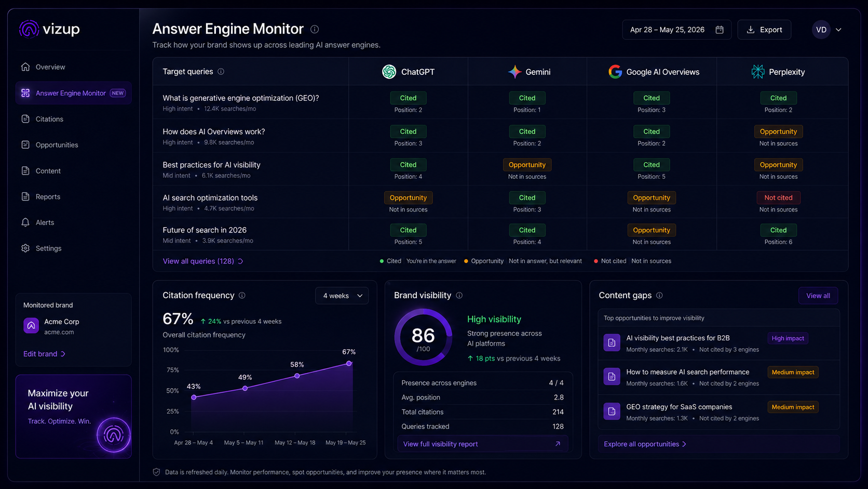This screenshot has width=868, height=489.
Task: Click the vizup logo icon
Action: [x=29, y=29]
